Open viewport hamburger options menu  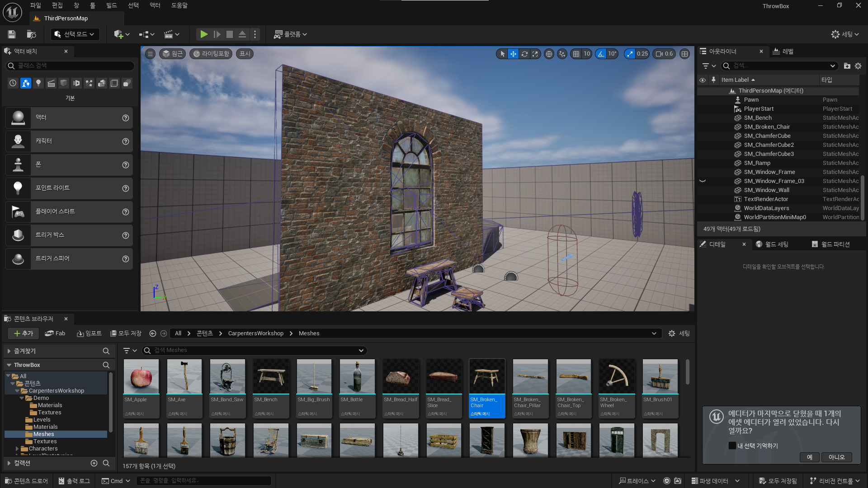[151, 54]
